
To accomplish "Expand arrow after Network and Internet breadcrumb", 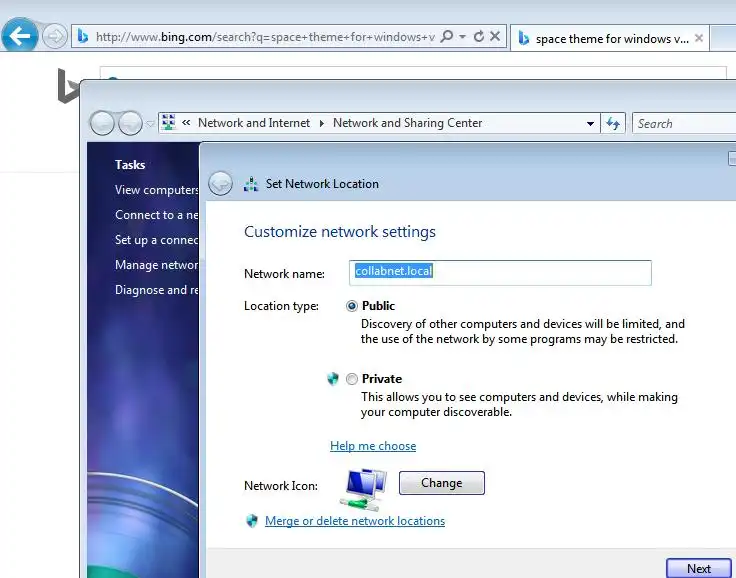I will click(322, 123).
